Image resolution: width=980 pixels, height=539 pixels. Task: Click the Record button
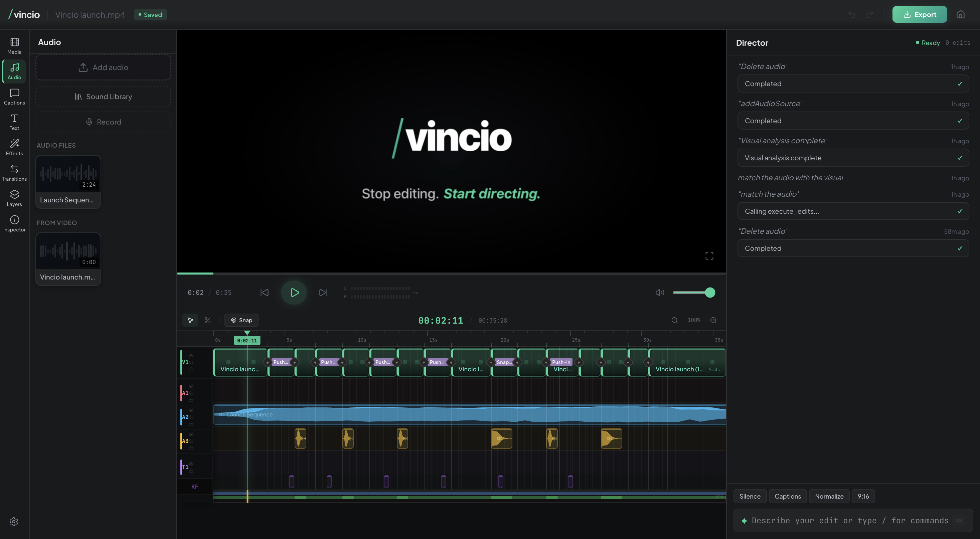pyautogui.click(x=103, y=122)
